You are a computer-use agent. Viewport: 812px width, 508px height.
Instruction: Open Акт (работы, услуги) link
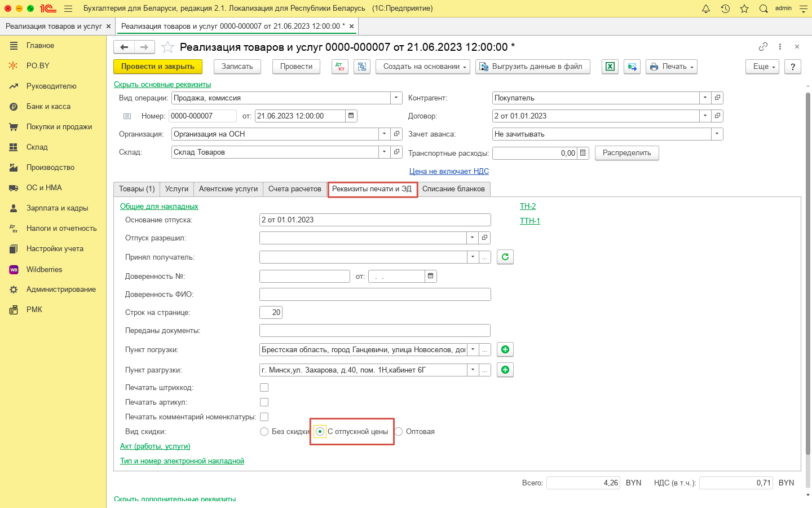155,446
